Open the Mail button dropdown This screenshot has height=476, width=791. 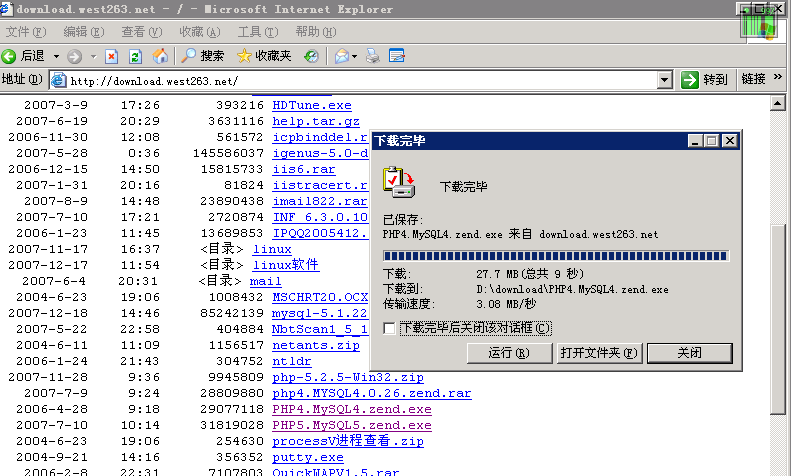click(x=355, y=56)
